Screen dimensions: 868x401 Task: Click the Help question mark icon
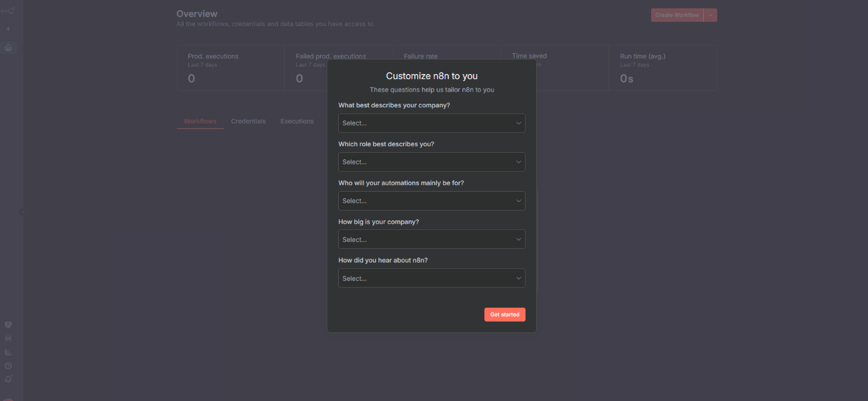click(8, 366)
